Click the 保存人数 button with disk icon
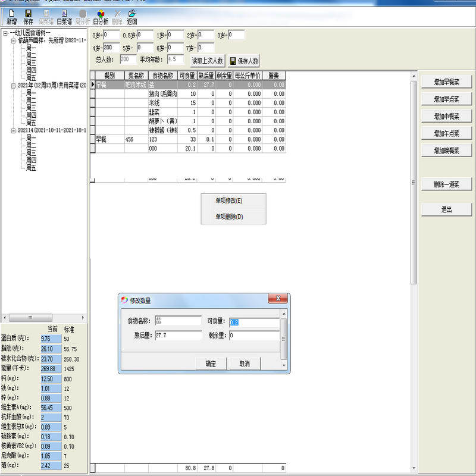Screen dimensions: 476x476 point(244,61)
